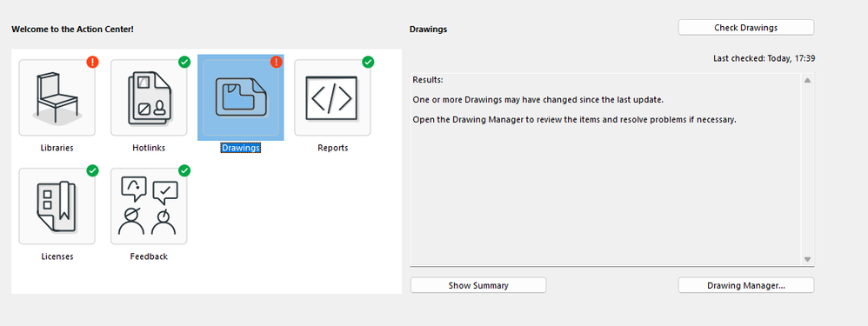
Task: Click the red warning badge on Libraries
Action: point(92,62)
